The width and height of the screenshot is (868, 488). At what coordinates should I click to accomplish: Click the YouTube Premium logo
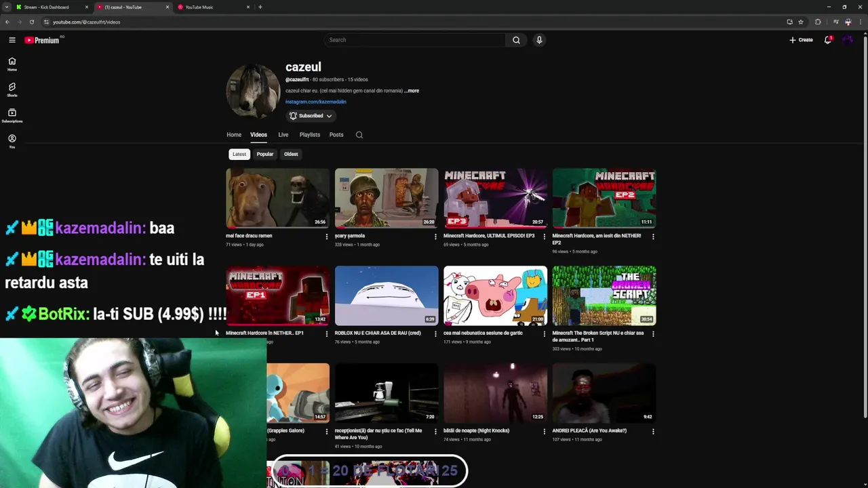coord(42,40)
